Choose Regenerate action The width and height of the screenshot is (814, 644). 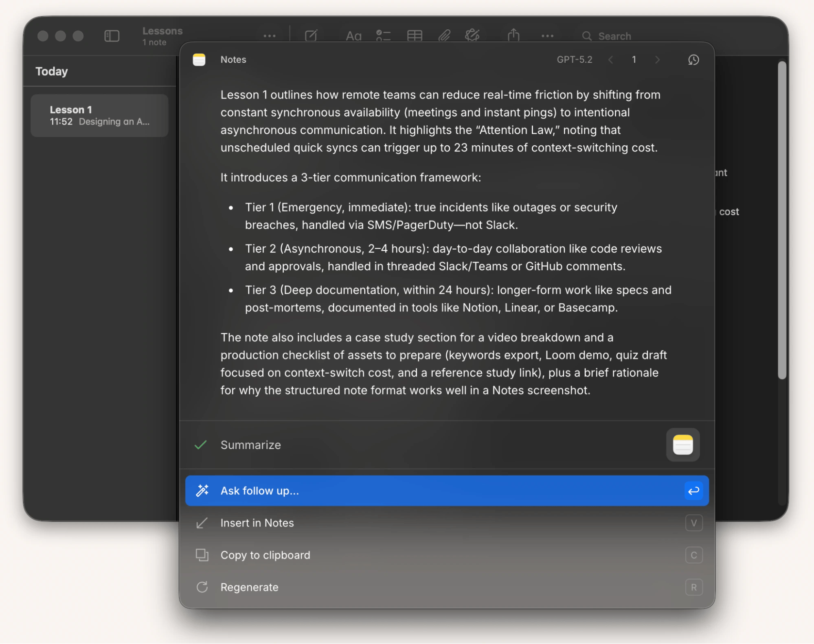(447, 587)
